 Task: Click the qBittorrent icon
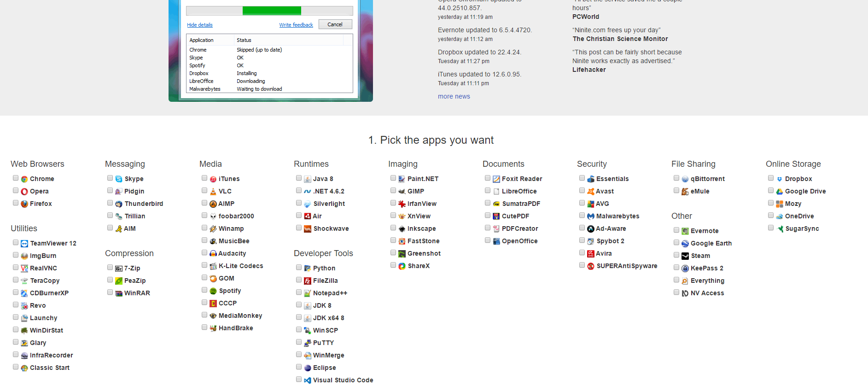click(x=685, y=179)
